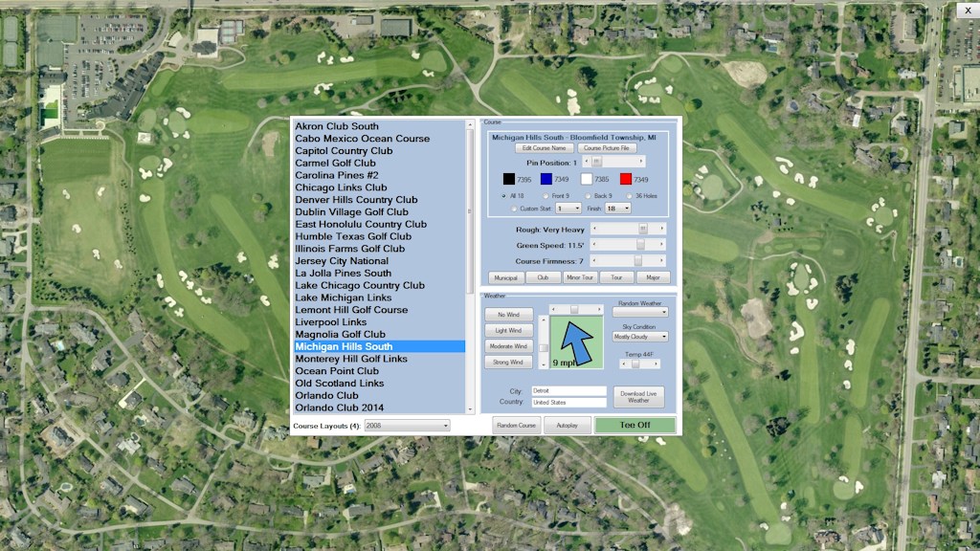Close the window with the X button
The image size is (980, 551).
pos(967,10)
